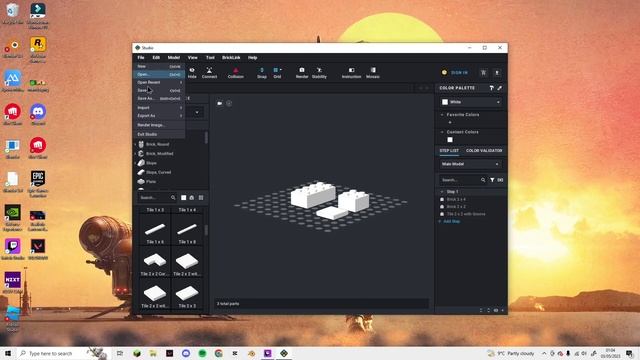Viewport: 640px width, 360px height.
Task: Click the upload icon at toolbar right
Action: [497, 73]
